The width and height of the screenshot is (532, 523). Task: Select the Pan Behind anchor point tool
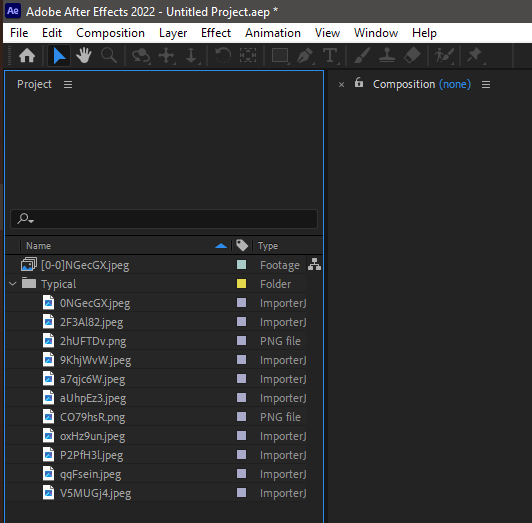coord(248,55)
